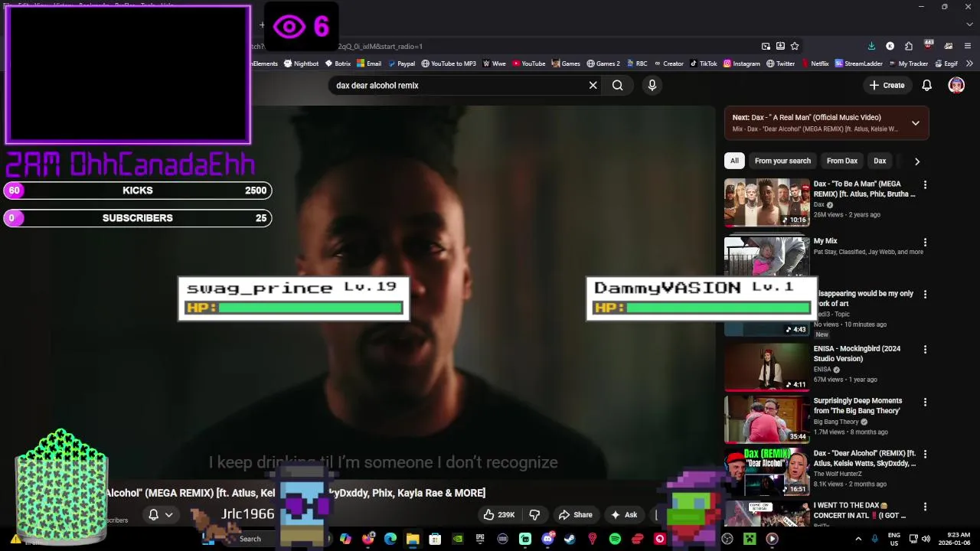Open the Botrix bookmark
Screen dimensions: 980x551
click(338, 64)
